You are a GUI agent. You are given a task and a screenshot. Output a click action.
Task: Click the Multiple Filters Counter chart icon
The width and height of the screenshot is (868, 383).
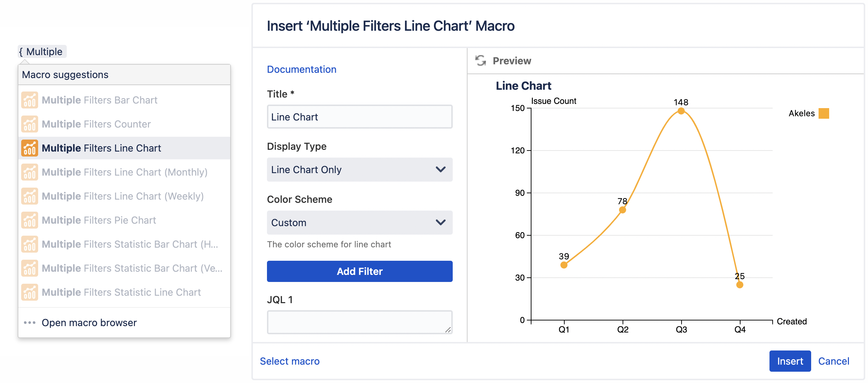pos(29,124)
